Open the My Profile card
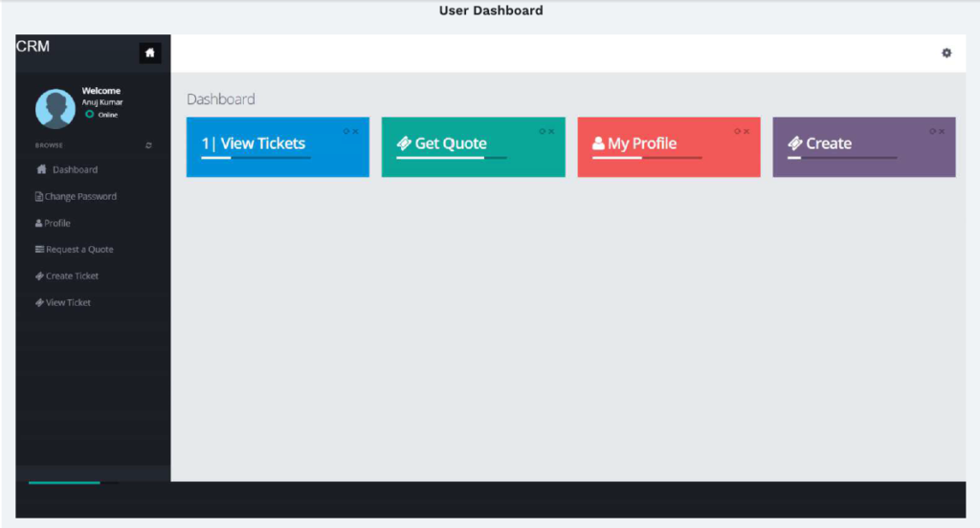Viewport: 980px width, 528px height. pos(669,147)
